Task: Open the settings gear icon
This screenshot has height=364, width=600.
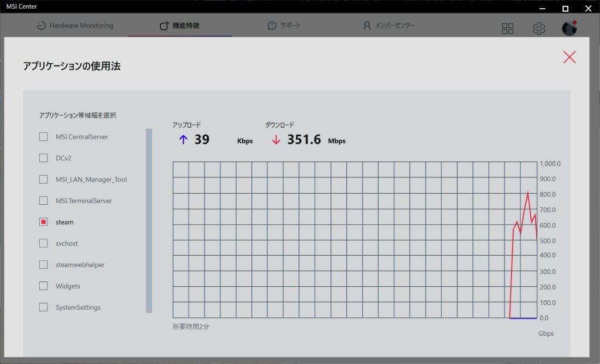Action: coord(538,29)
